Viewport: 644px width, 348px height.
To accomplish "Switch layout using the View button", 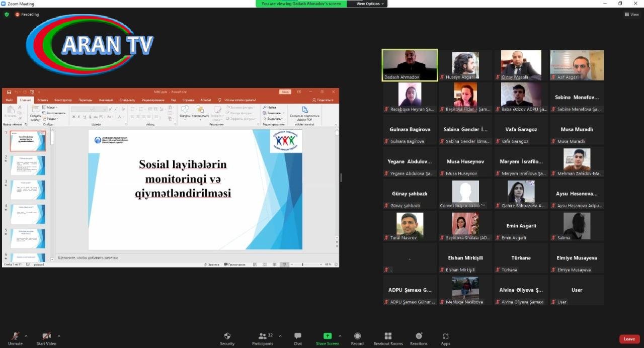I will pos(631,15).
